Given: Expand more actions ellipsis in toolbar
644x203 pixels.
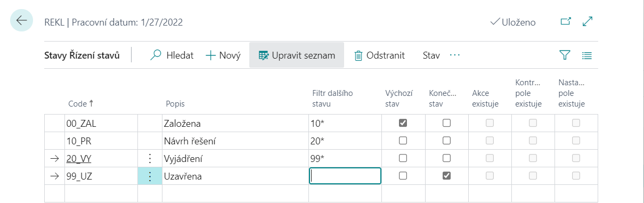Looking at the screenshot, I should [x=454, y=55].
